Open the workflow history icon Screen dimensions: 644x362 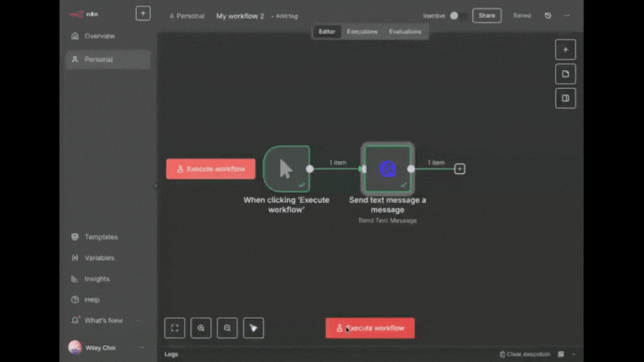[x=548, y=16]
